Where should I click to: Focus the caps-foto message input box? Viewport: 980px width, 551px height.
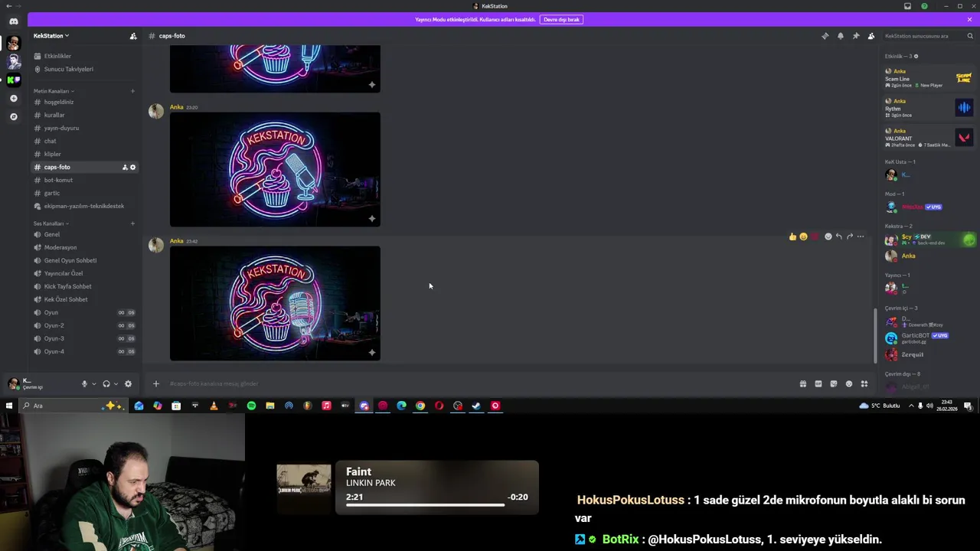click(x=479, y=383)
